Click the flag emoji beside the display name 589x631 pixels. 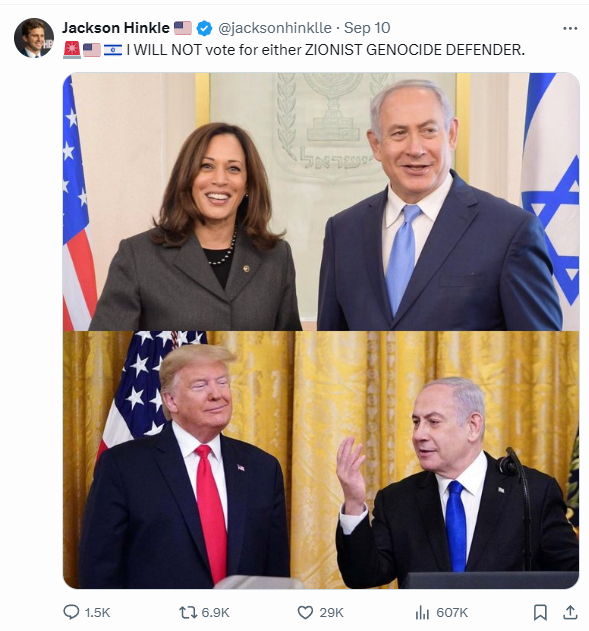[x=183, y=28]
